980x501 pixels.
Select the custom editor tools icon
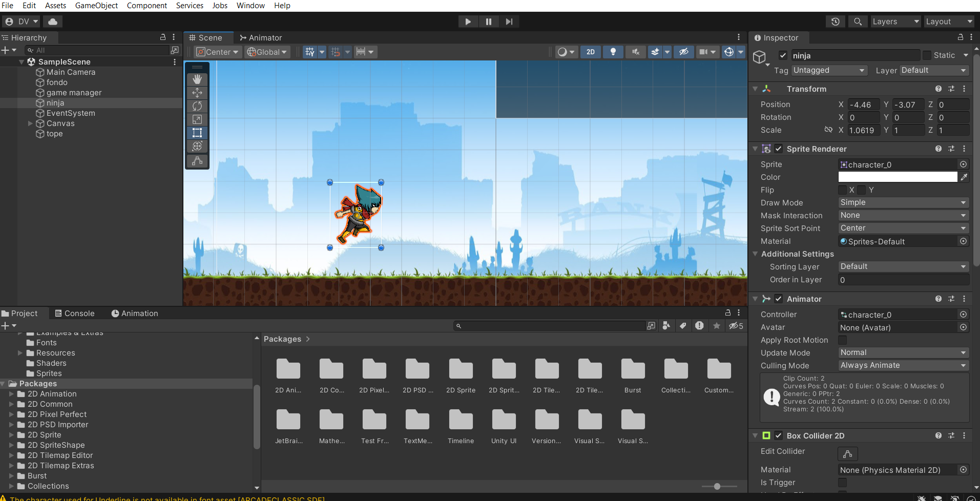[x=197, y=161]
